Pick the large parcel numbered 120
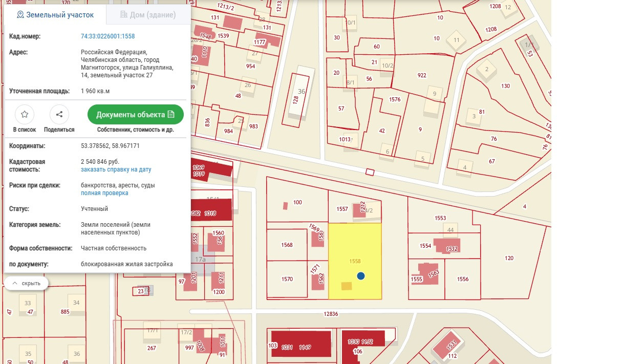The width and height of the screenshot is (624, 364). pyautogui.click(x=509, y=259)
